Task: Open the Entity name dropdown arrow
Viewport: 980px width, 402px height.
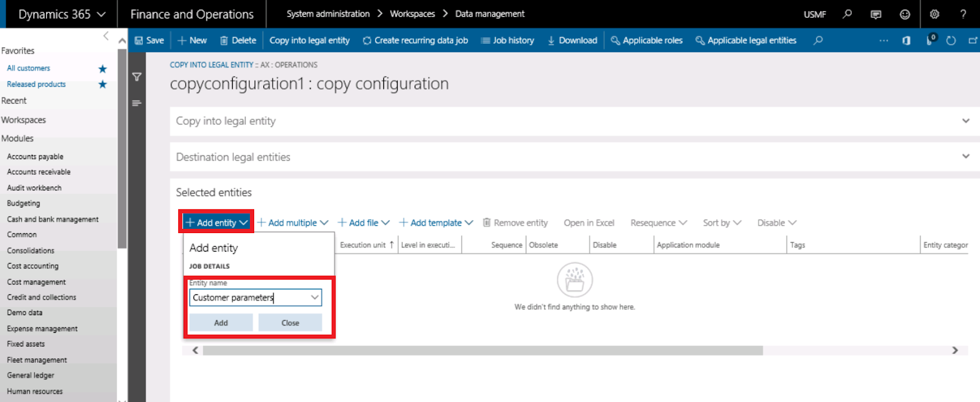Action: click(315, 297)
